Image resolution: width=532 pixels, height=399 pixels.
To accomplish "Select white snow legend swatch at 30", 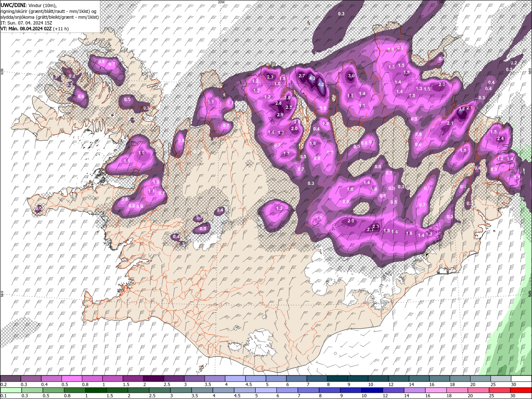I will 521,379.
